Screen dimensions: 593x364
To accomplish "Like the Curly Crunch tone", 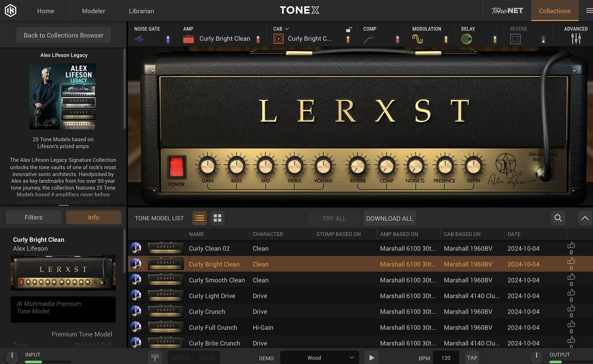I will click(571, 309).
